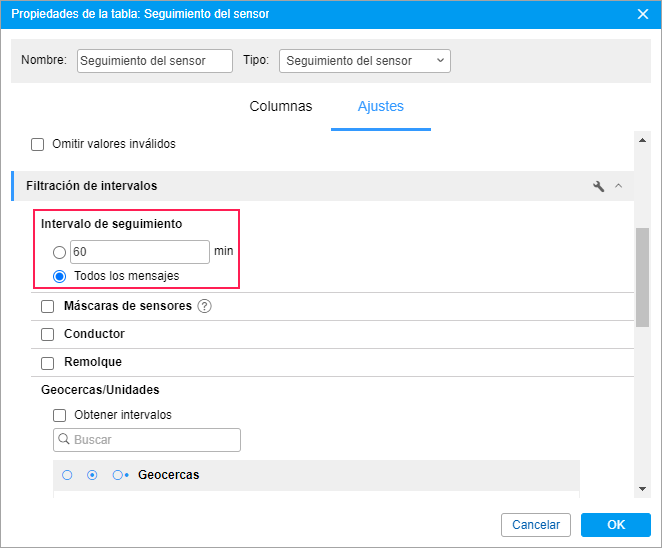Click the Cancelar button
Screen dimensions: 662x548
(536, 525)
